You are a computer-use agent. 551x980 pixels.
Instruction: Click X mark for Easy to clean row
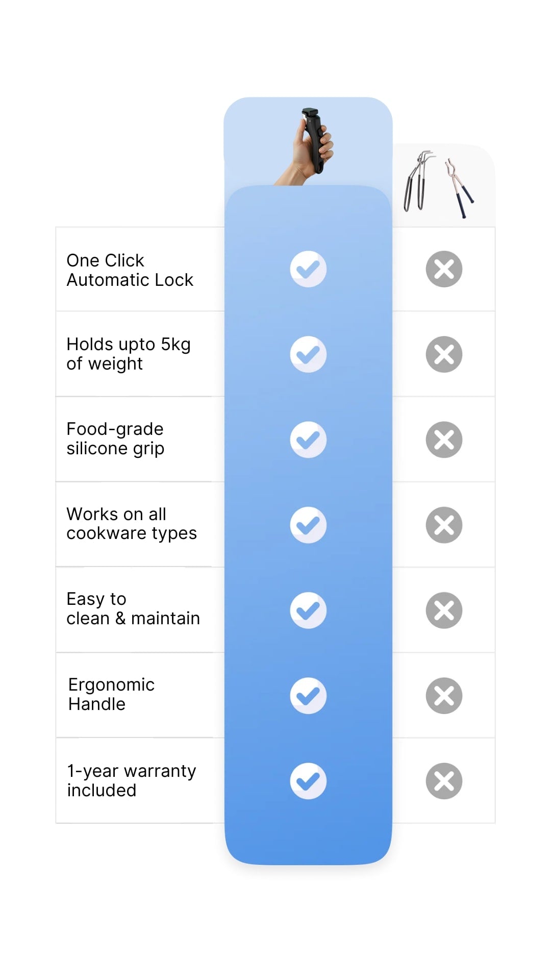pos(444,610)
